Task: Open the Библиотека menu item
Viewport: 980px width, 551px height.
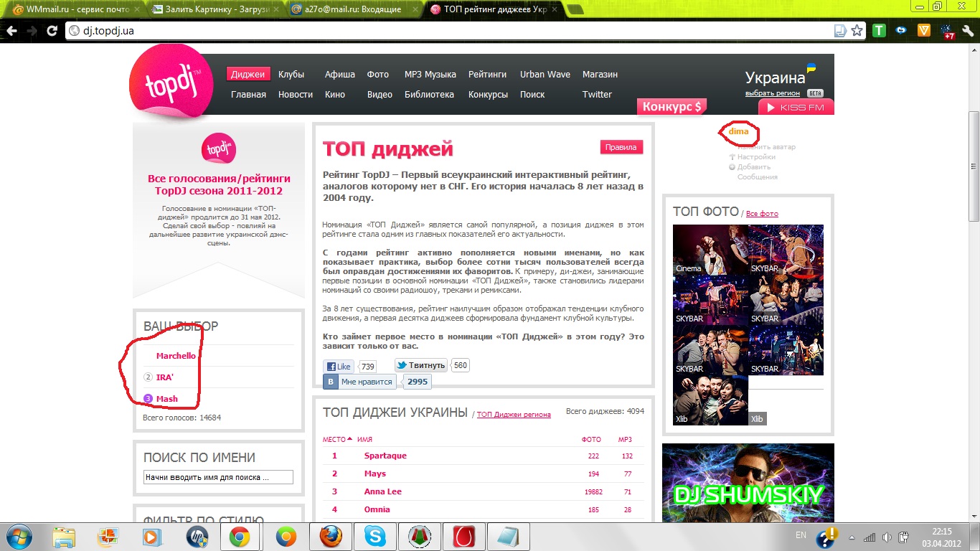Action: (429, 95)
